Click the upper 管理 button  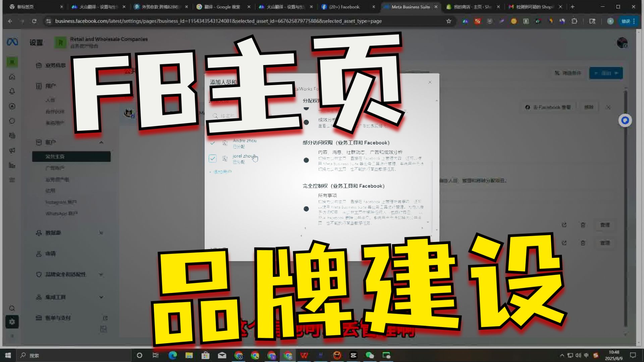[x=605, y=225]
